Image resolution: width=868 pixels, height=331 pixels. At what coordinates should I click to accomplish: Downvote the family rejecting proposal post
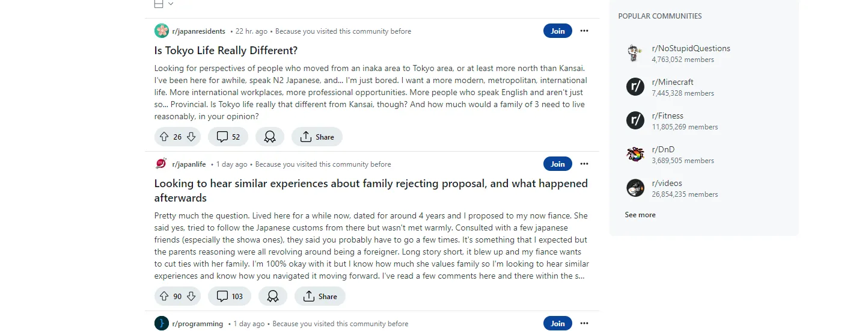pyautogui.click(x=191, y=296)
